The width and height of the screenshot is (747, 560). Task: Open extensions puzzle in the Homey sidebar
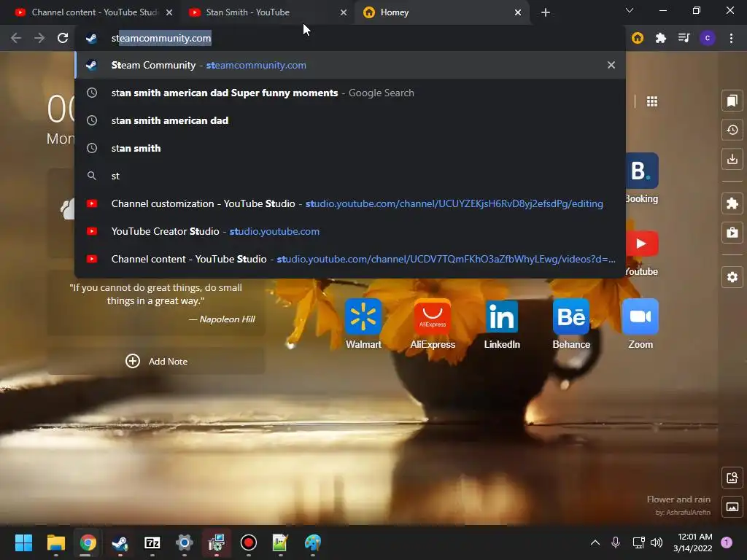732,204
